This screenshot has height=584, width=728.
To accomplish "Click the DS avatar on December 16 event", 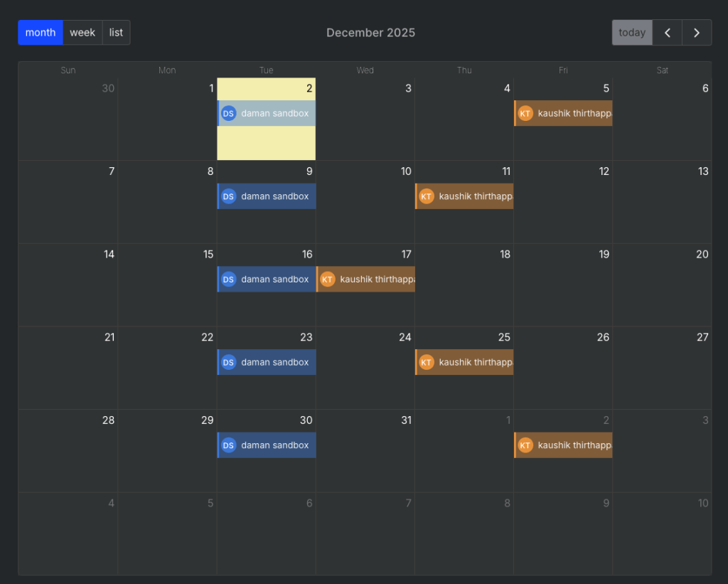I will 228,280.
